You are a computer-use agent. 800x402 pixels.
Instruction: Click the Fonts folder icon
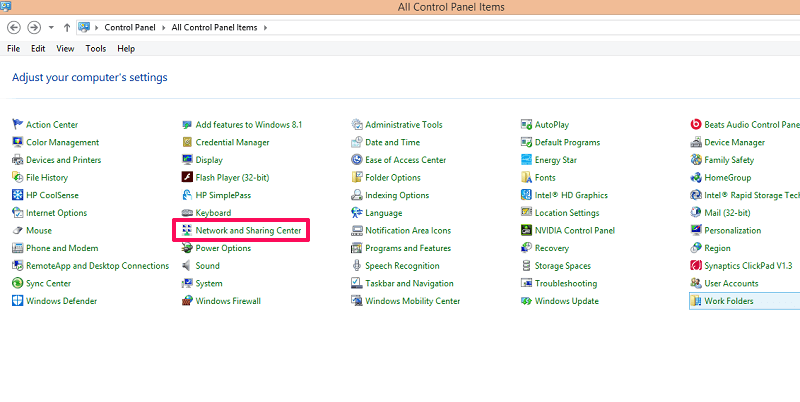click(526, 178)
